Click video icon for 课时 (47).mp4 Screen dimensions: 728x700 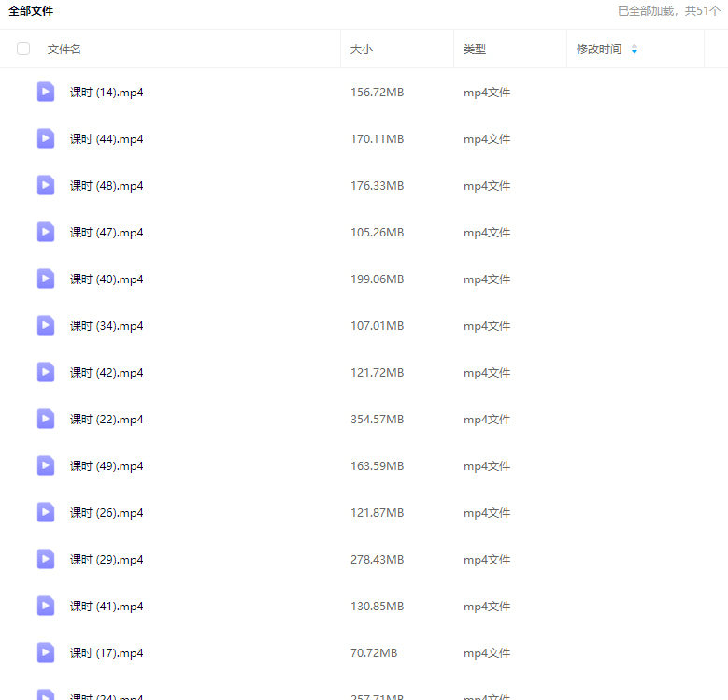click(x=46, y=232)
